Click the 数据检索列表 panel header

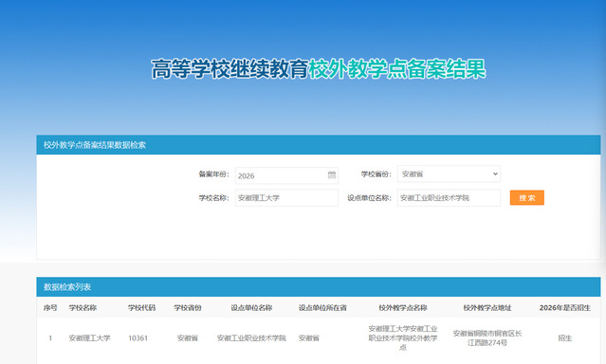[x=319, y=286]
